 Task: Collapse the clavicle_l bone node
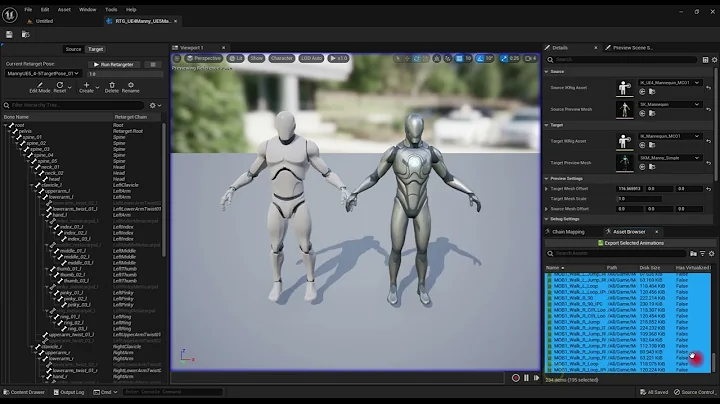pos(32,185)
